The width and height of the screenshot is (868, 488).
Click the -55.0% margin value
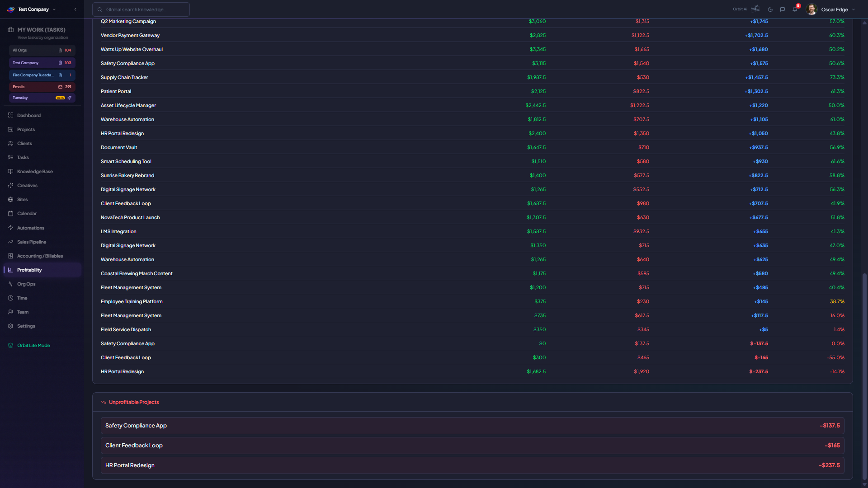835,357
